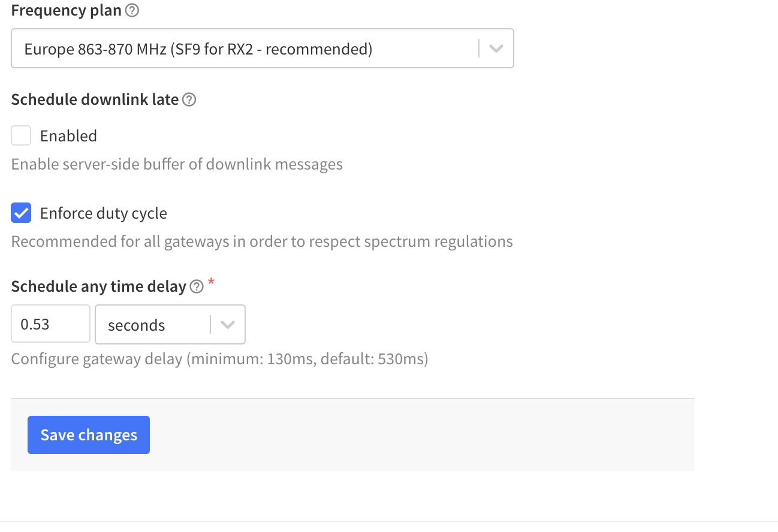This screenshot has height=532, width=778.
Task: Open the seconds time unit dropdown
Action: click(x=153, y=325)
